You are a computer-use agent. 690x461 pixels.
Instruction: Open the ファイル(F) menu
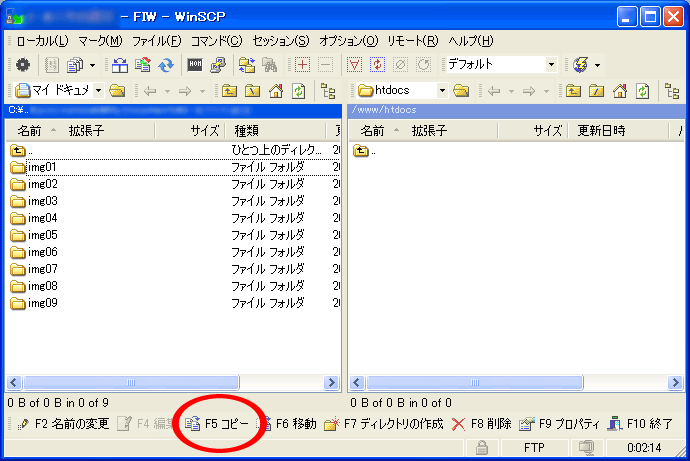tap(157, 41)
